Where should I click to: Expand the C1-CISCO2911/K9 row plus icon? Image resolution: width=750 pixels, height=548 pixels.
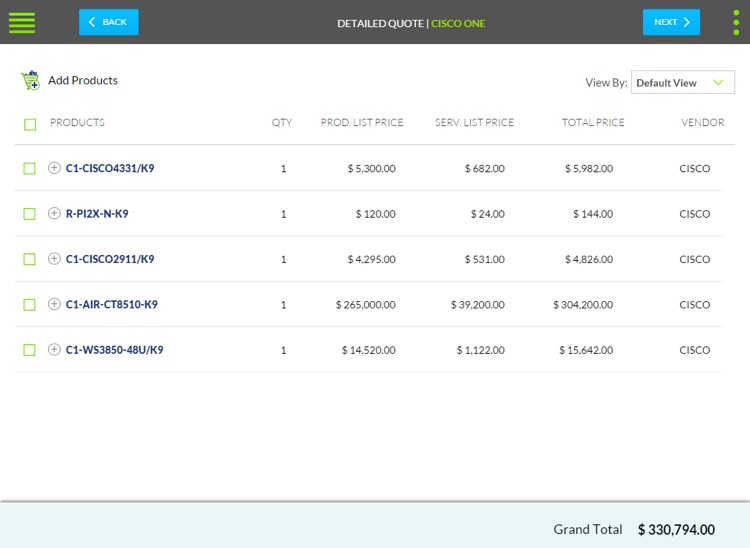tap(54, 259)
